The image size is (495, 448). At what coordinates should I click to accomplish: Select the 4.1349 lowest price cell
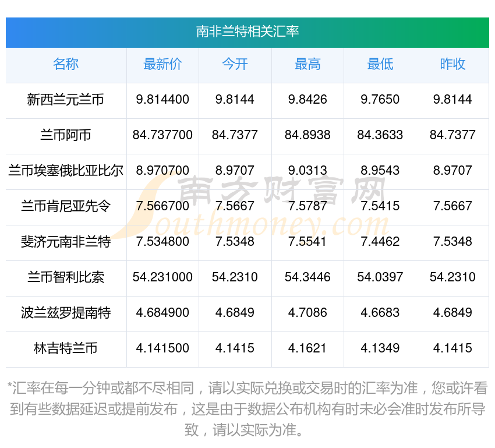[380, 348]
